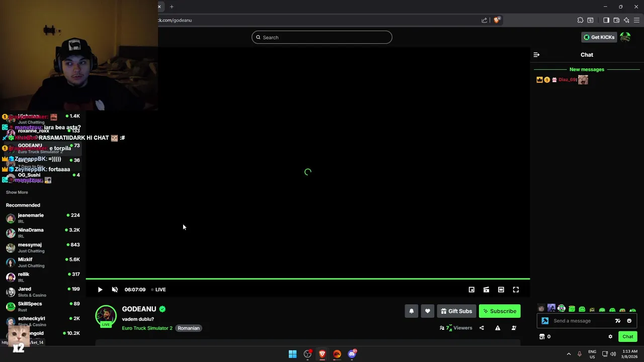This screenshot has width=644, height=362.
Task: Open the clip creation icon
Action: coord(486,290)
